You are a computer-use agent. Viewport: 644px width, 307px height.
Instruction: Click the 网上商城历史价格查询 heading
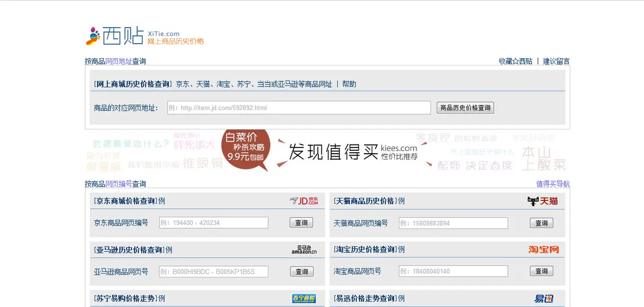pos(132,84)
